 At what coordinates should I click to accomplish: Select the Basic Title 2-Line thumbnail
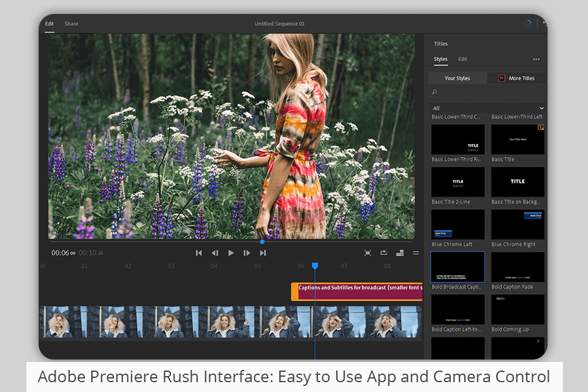coord(458,182)
